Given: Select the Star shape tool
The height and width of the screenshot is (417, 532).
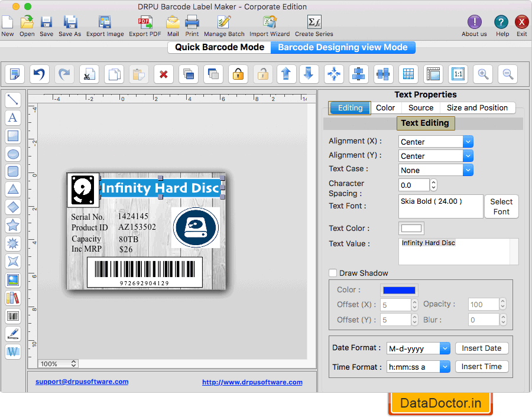Looking at the screenshot, I should [13, 226].
